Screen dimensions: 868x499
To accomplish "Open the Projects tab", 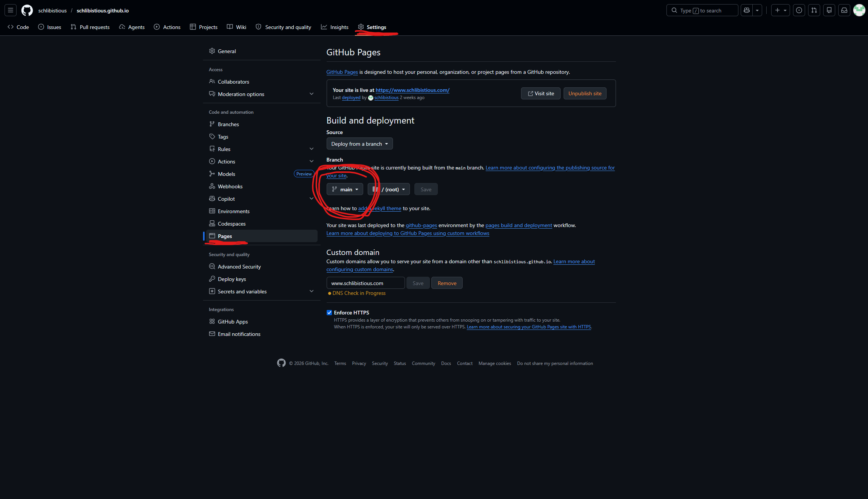I will tap(204, 27).
